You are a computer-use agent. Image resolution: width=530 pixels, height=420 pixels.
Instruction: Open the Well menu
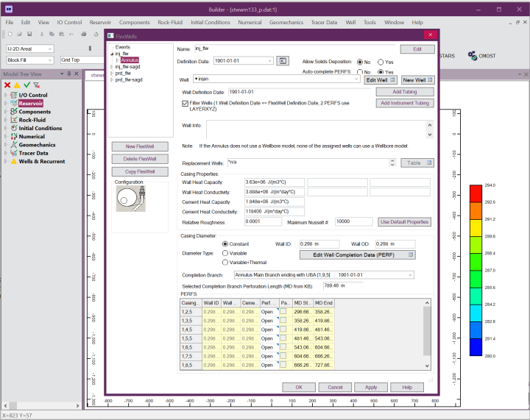(350, 22)
